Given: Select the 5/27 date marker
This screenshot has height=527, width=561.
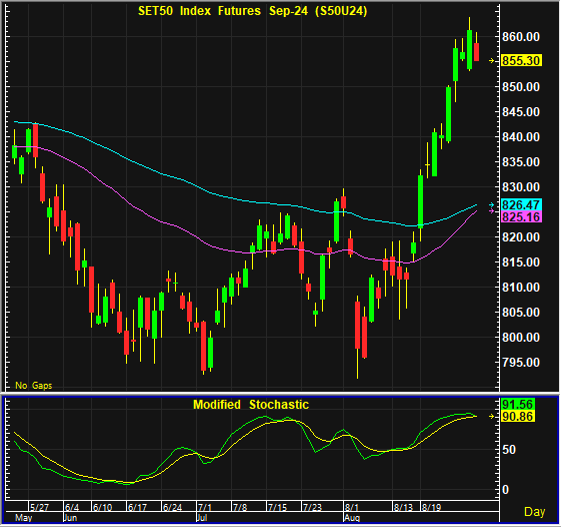Looking at the screenshot, I should 39,507.
